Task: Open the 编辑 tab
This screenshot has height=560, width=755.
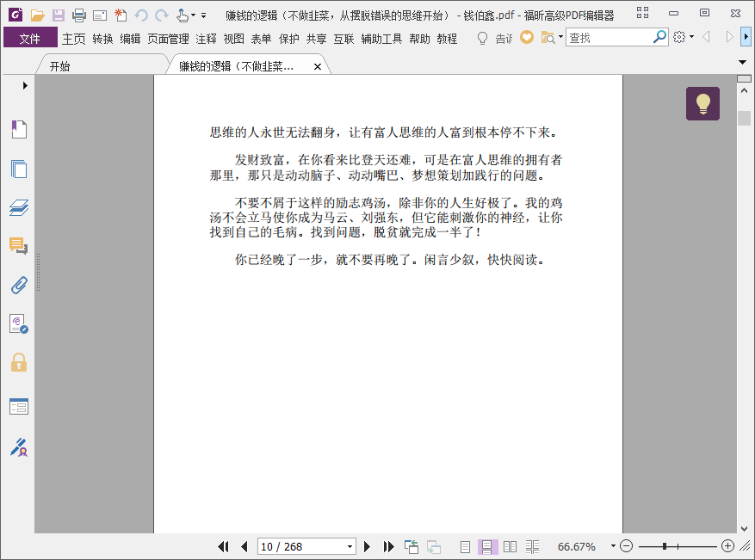Action: coord(130,39)
